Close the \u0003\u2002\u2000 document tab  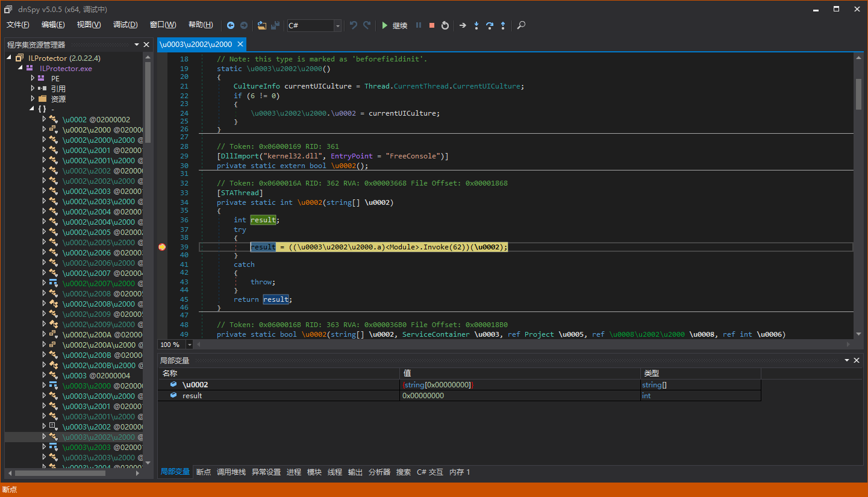[x=240, y=44]
